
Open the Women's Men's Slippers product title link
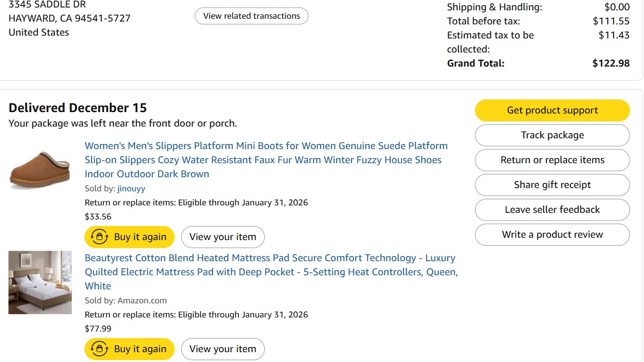coord(266,160)
